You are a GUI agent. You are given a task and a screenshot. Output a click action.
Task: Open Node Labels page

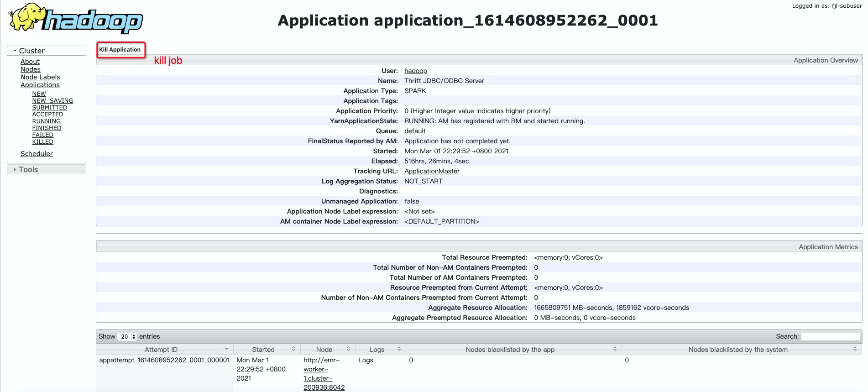point(40,77)
